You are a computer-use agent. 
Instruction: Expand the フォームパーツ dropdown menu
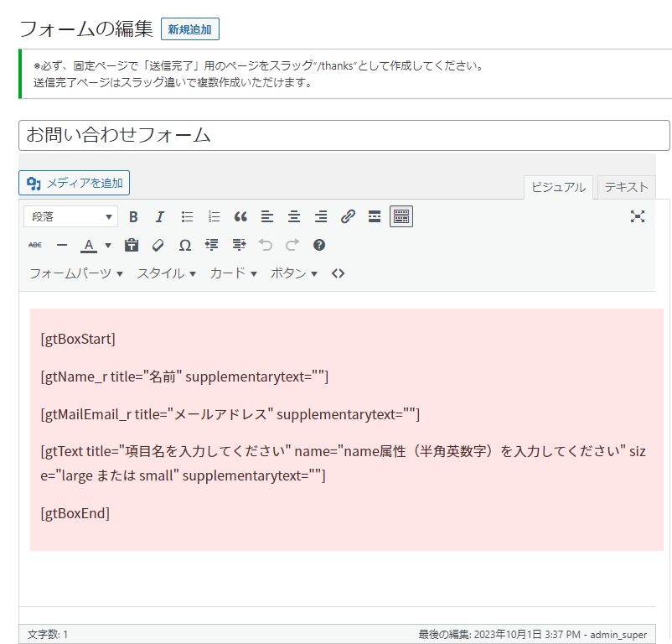(x=76, y=273)
